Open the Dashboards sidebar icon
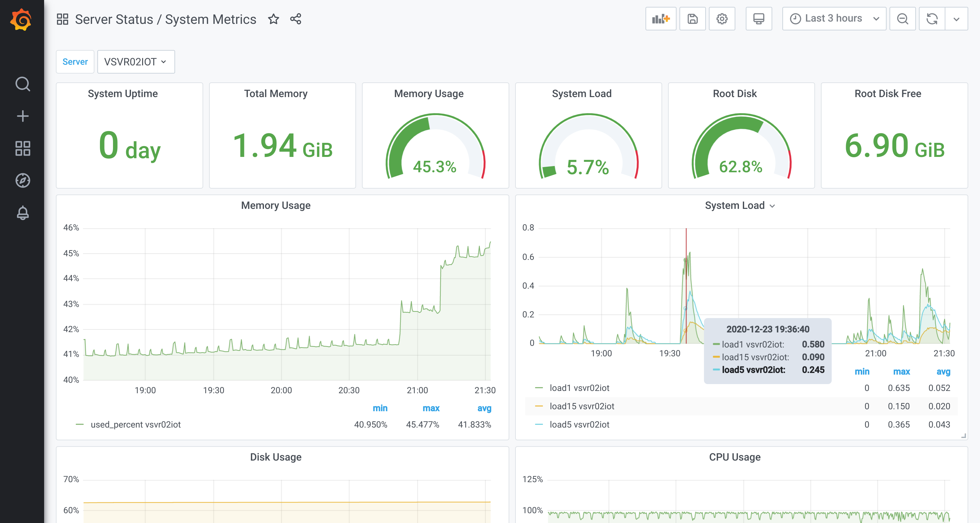 [23, 148]
